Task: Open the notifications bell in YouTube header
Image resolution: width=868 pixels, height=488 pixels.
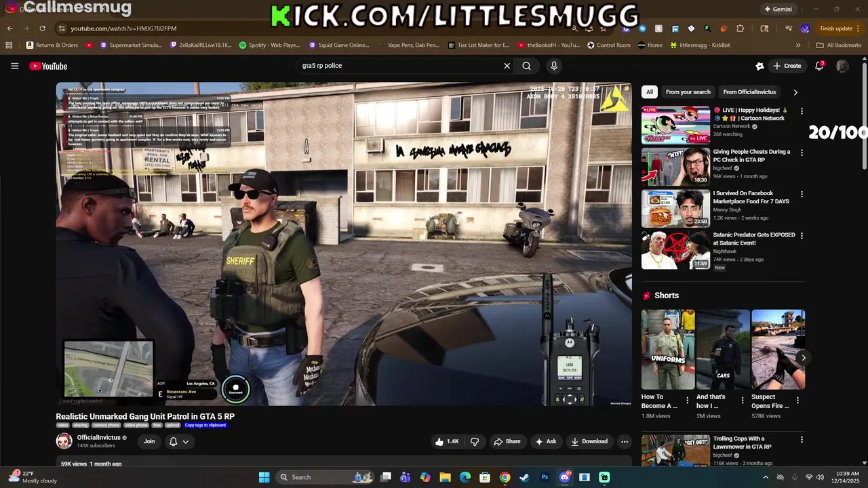Action: point(819,66)
